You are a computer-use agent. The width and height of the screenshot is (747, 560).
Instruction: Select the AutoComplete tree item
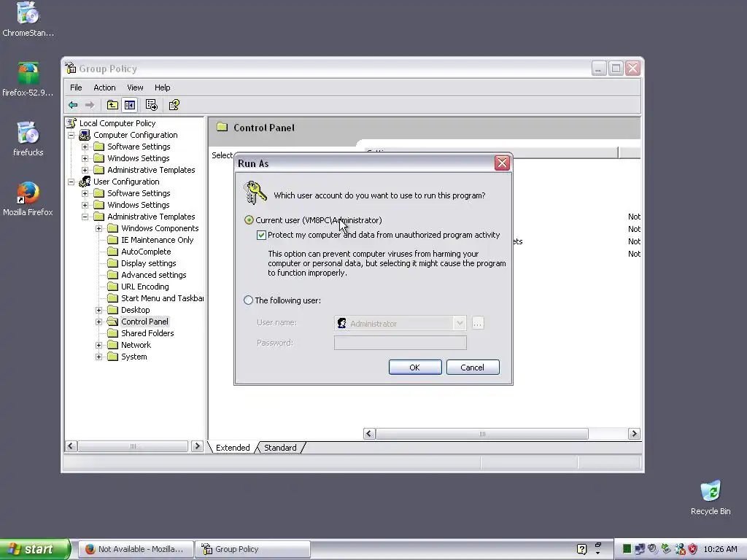[x=146, y=252]
